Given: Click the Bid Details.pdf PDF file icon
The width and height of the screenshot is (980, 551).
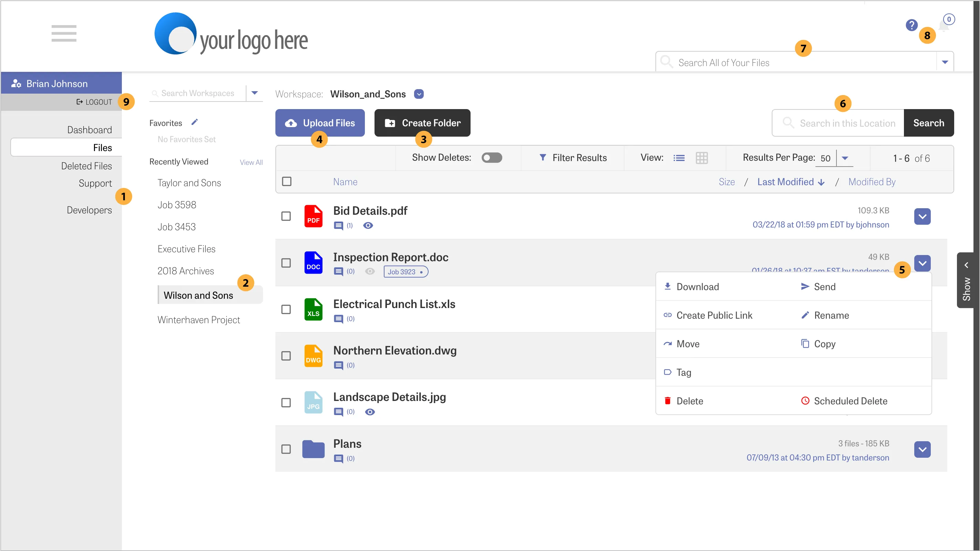Looking at the screenshot, I should (x=313, y=216).
